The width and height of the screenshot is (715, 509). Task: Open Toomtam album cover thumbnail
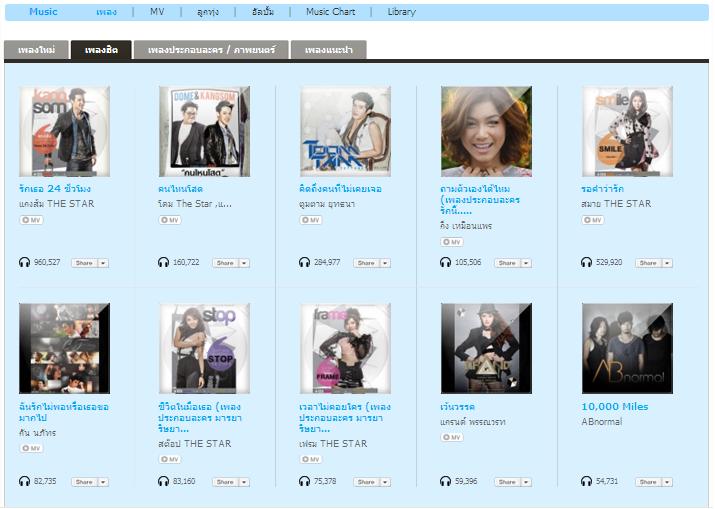click(345, 131)
